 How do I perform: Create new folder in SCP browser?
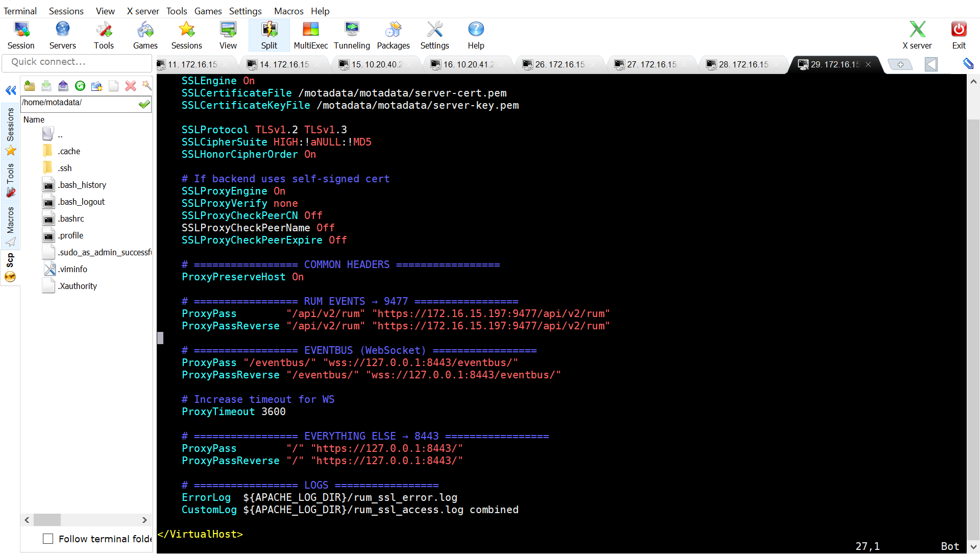coord(96,86)
